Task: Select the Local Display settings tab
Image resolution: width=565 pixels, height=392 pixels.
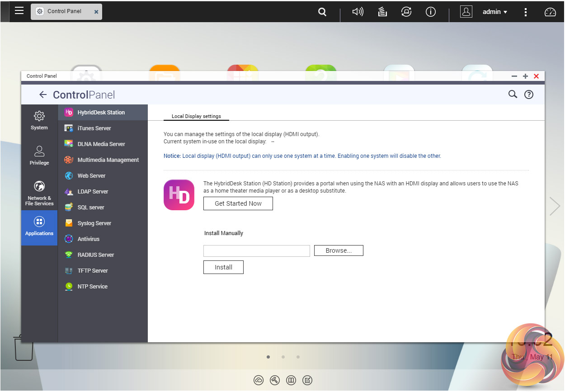Action: point(196,116)
